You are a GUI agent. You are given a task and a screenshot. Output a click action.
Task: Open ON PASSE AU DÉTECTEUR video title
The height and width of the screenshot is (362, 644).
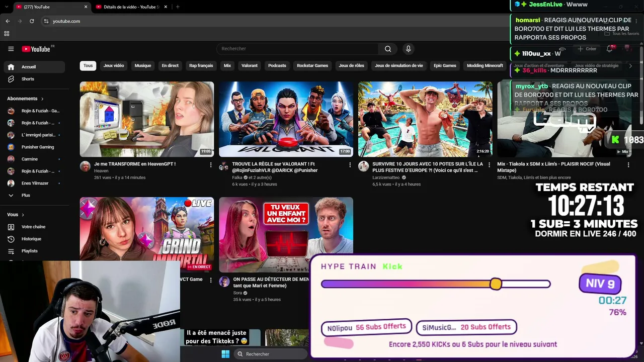[271, 282]
